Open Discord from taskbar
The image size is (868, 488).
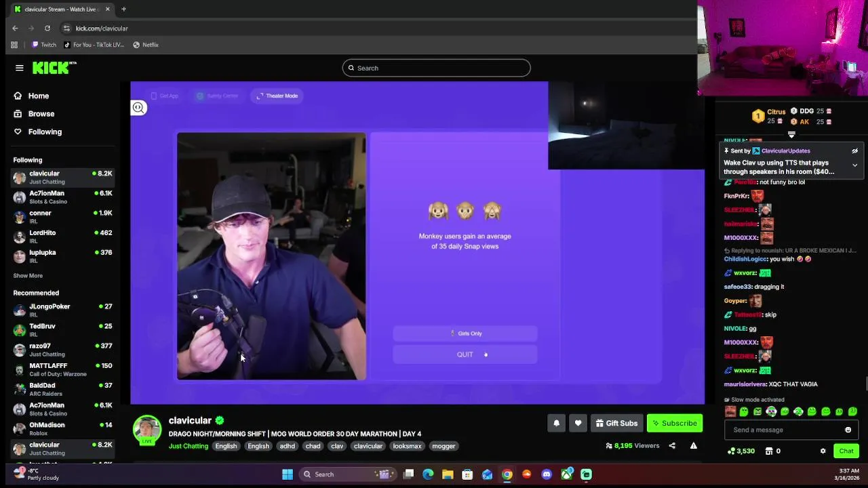click(x=547, y=474)
